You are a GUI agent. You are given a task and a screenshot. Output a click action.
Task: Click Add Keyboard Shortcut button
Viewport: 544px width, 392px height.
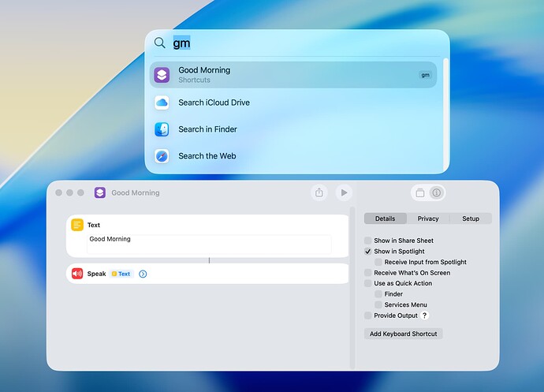click(x=403, y=334)
